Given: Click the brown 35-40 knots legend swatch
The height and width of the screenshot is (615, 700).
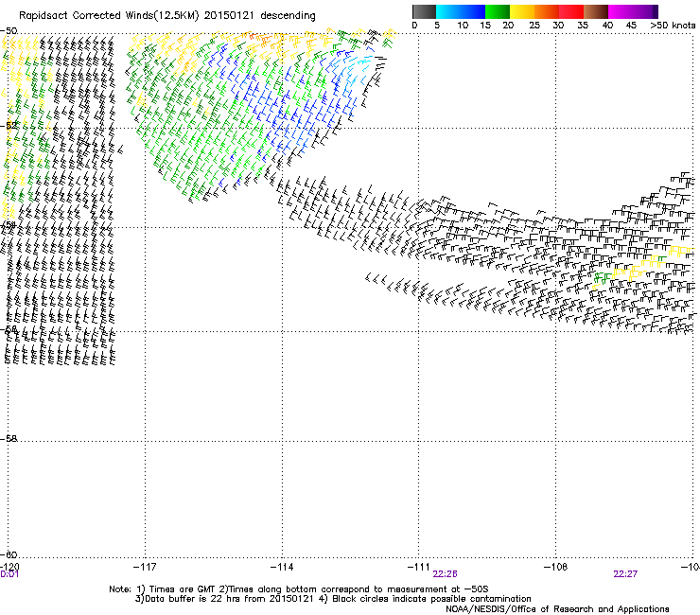Looking at the screenshot, I should point(596,11).
